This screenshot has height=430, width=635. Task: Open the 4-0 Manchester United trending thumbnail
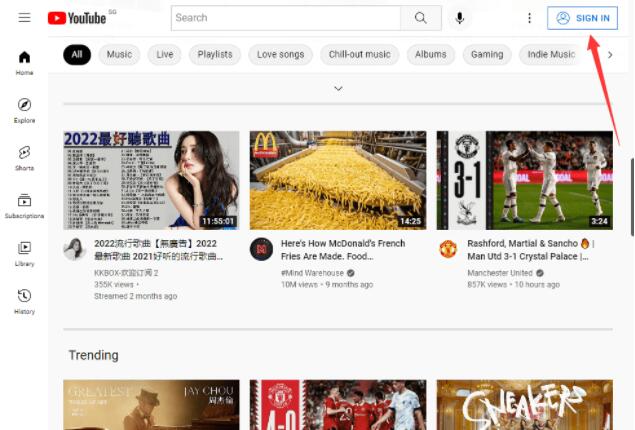tap(338, 405)
